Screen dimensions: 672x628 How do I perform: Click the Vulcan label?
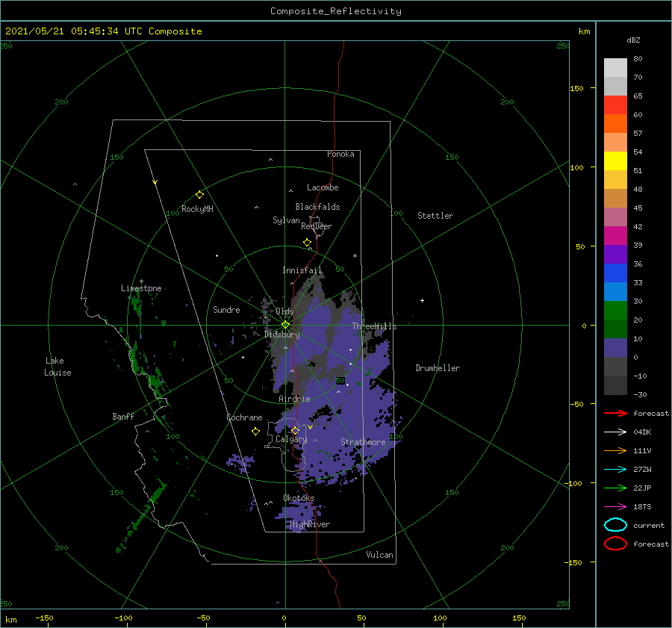point(380,555)
